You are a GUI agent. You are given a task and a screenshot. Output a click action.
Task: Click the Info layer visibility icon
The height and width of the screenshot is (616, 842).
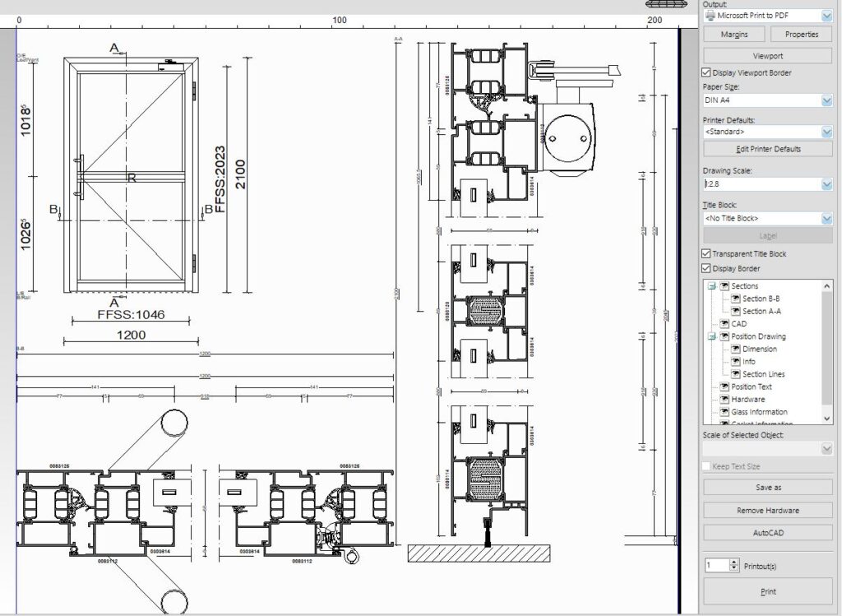coord(735,362)
